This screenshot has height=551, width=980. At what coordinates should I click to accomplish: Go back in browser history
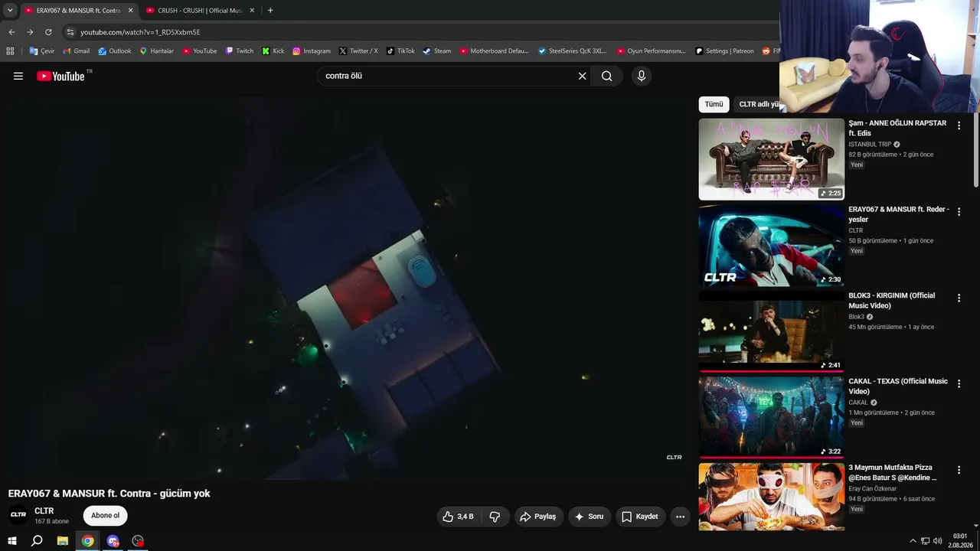11,32
